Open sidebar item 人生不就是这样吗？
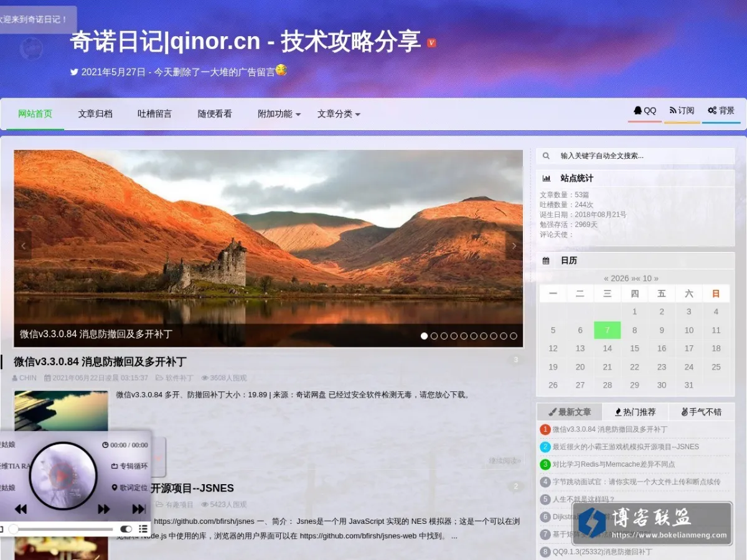Screen dimensions: 747x560 click(x=584, y=499)
